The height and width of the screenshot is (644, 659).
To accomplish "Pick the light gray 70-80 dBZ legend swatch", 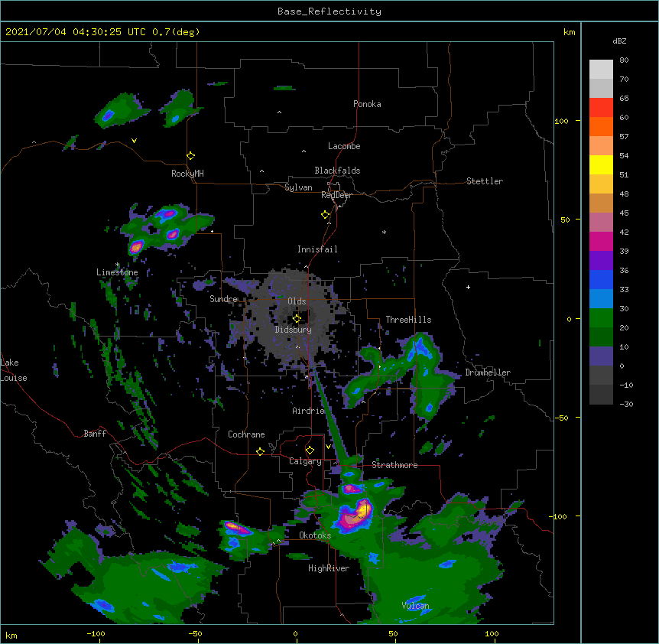I will [x=601, y=70].
